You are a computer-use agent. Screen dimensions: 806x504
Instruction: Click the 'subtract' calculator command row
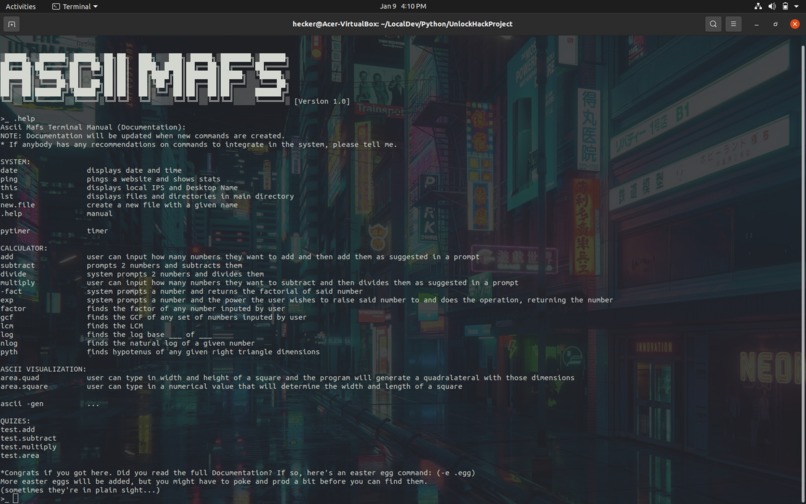(121, 265)
